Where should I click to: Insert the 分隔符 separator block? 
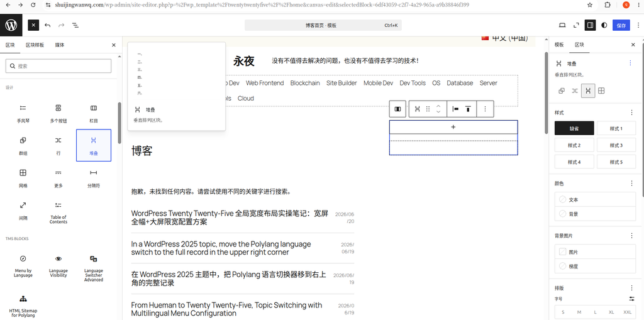(x=94, y=179)
